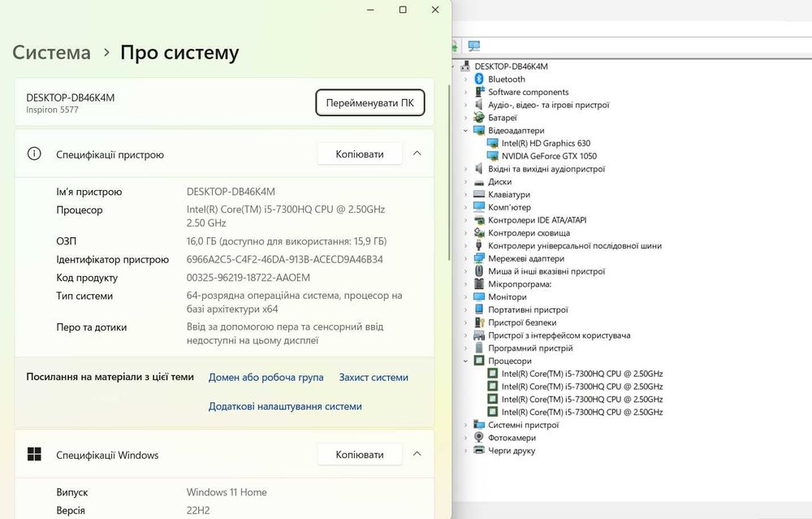Open Додаткові налаштування системи link
The image size is (812, 519).
pyautogui.click(x=285, y=407)
